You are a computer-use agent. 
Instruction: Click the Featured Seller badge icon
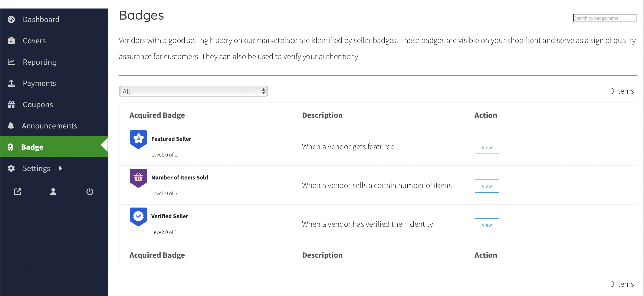[x=138, y=139]
